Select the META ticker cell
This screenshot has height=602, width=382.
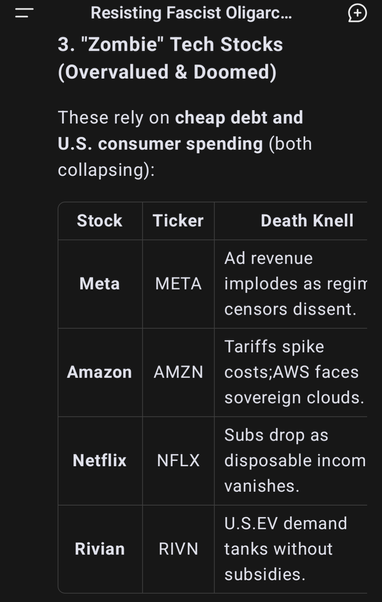[178, 284]
